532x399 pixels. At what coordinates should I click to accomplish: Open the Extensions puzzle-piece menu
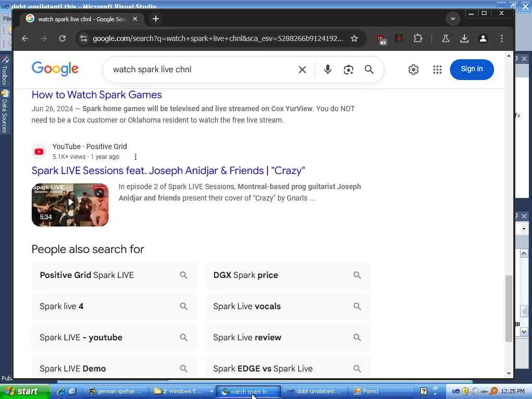[418, 38]
